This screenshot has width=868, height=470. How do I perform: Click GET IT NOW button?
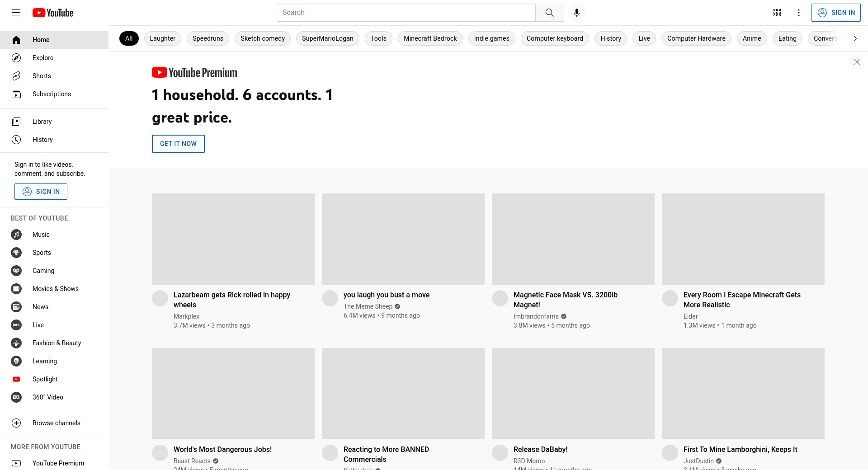tap(178, 144)
